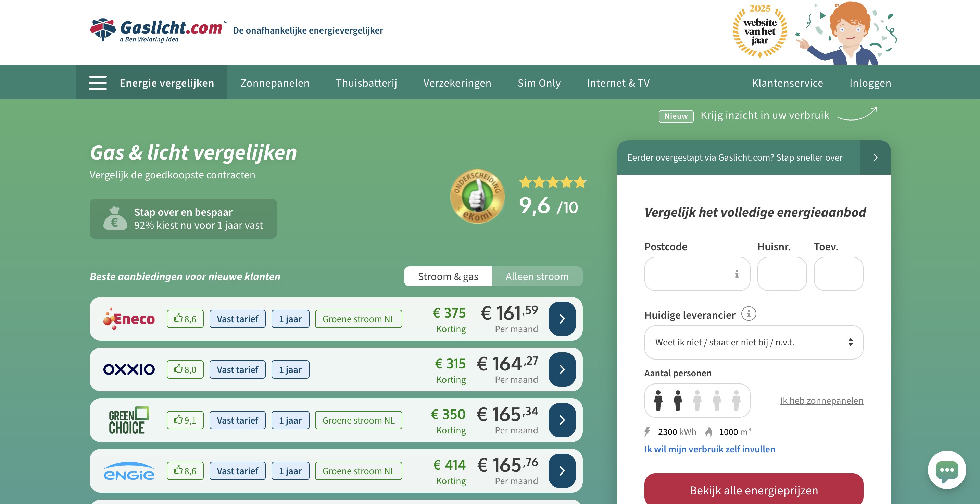Expand the Eneco offer arrow
This screenshot has height=504, width=980.
[562, 319]
